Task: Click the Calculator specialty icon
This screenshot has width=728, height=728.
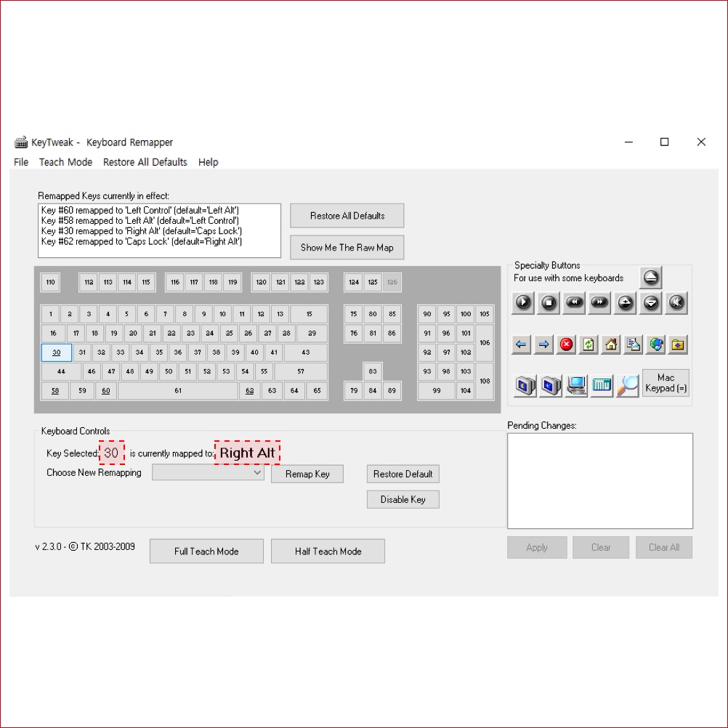Action: pyautogui.click(x=602, y=385)
